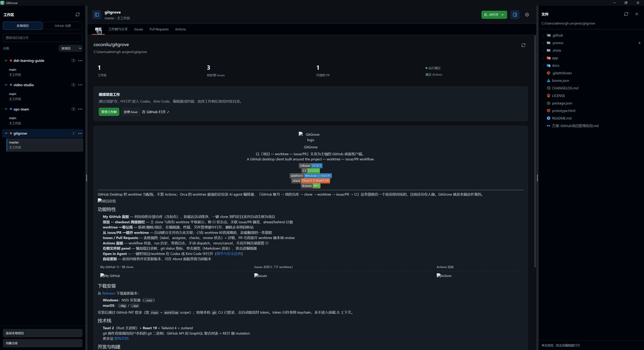Close the 文件 file panel
Viewport: 644px width, 350px height.
637,14
